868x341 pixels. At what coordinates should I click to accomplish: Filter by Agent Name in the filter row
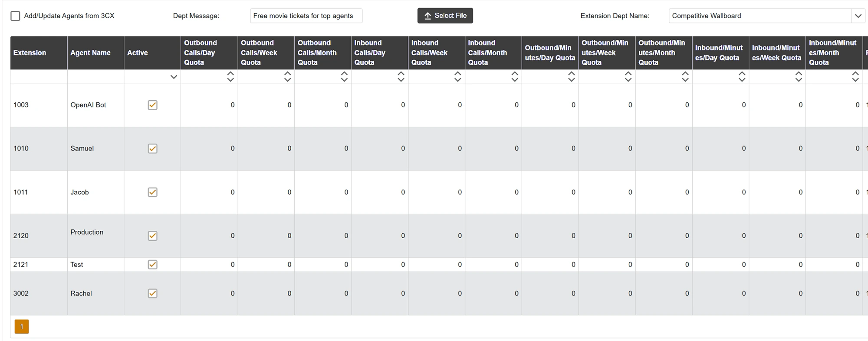tap(95, 77)
